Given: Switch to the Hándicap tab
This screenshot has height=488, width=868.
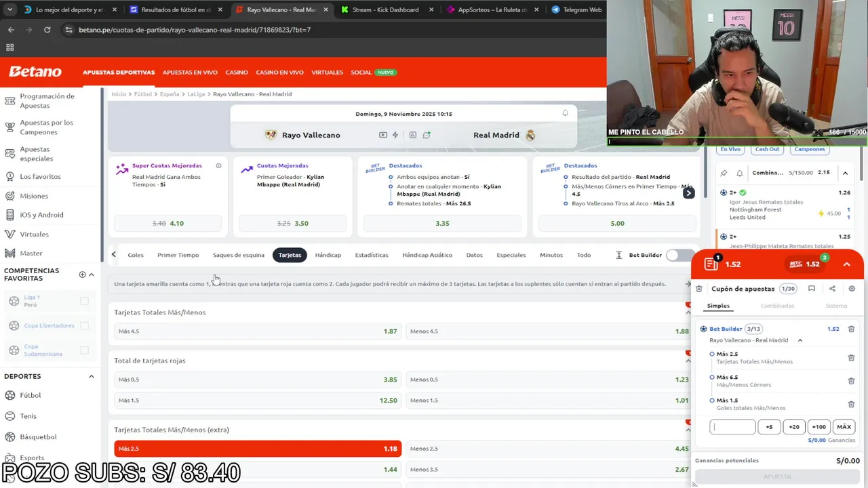Looking at the screenshot, I should pos(328,255).
